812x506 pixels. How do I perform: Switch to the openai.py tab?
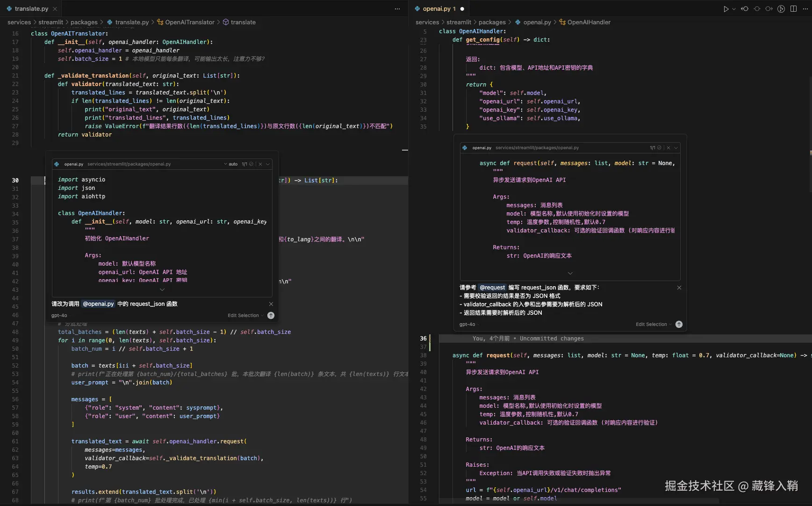click(x=439, y=9)
